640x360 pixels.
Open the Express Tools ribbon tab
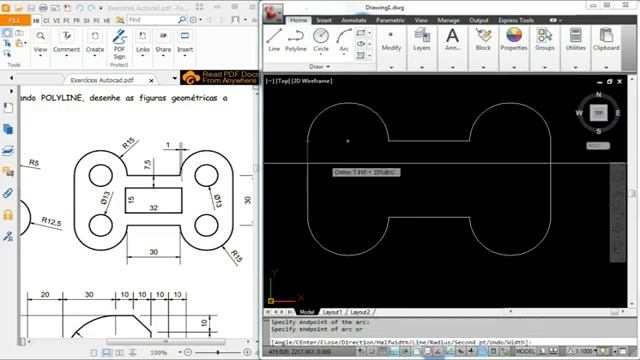click(516, 20)
